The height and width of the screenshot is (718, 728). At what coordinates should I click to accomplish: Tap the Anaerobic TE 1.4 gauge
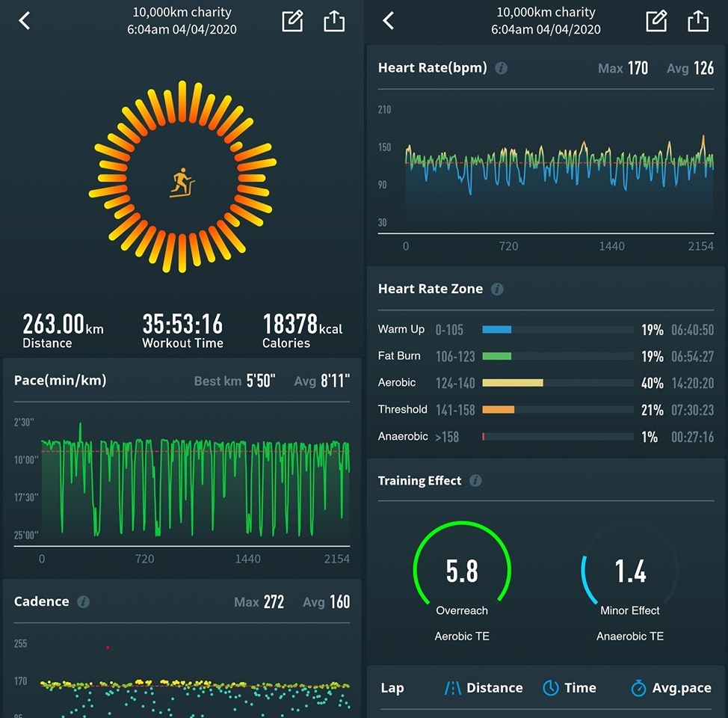(x=629, y=572)
